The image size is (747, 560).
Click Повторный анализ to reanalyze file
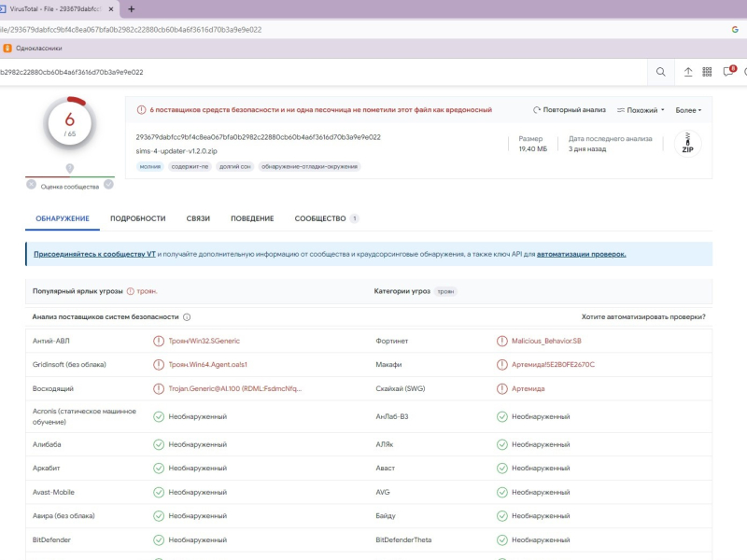pyautogui.click(x=570, y=110)
